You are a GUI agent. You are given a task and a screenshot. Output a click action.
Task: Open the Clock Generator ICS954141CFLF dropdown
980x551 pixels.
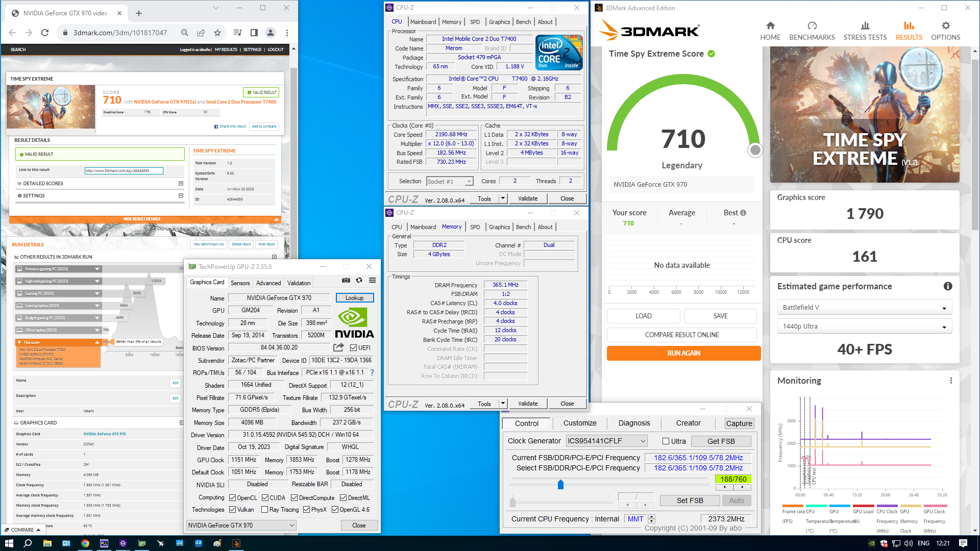[x=606, y=441]
